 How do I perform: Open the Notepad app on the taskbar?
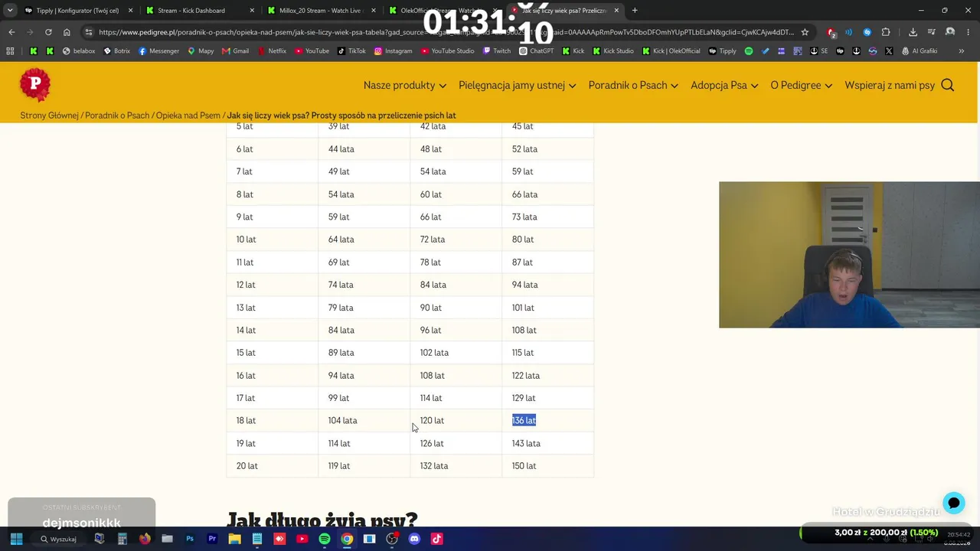click(257, 539)
